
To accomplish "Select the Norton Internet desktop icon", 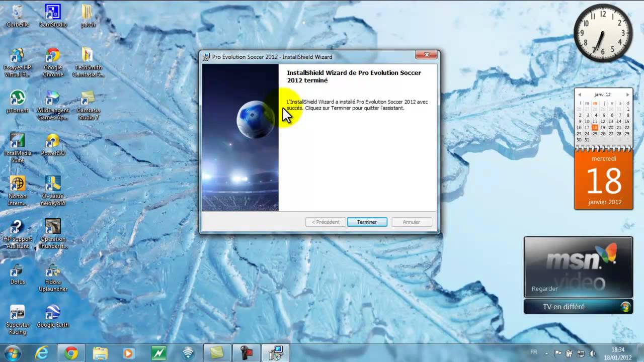I will click(x=17, y=191).
